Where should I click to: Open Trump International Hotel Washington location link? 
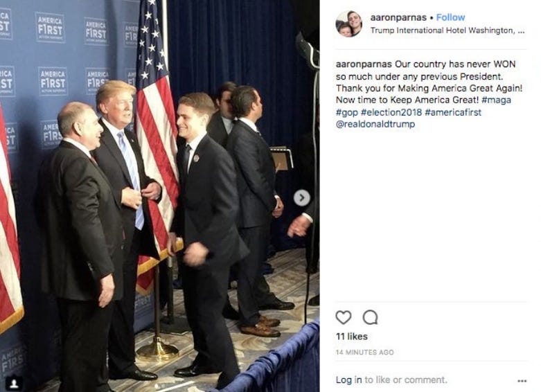click(x=447, y=30)
